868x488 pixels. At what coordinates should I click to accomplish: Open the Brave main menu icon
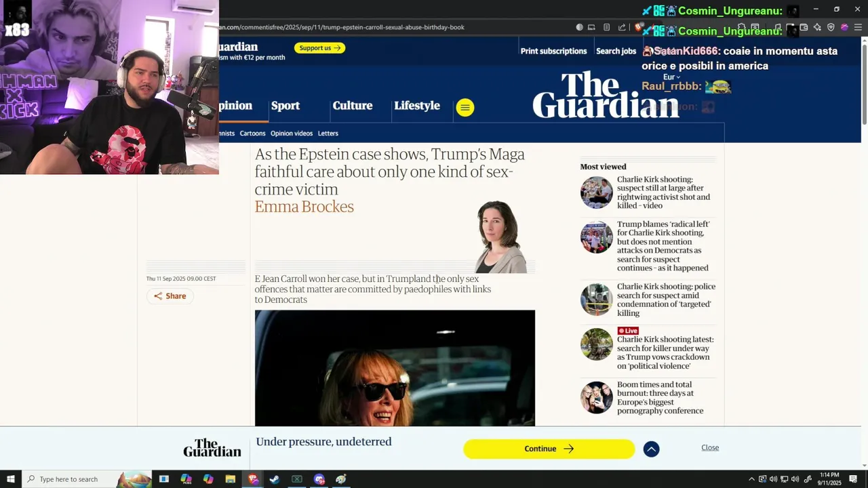(858, 27)
